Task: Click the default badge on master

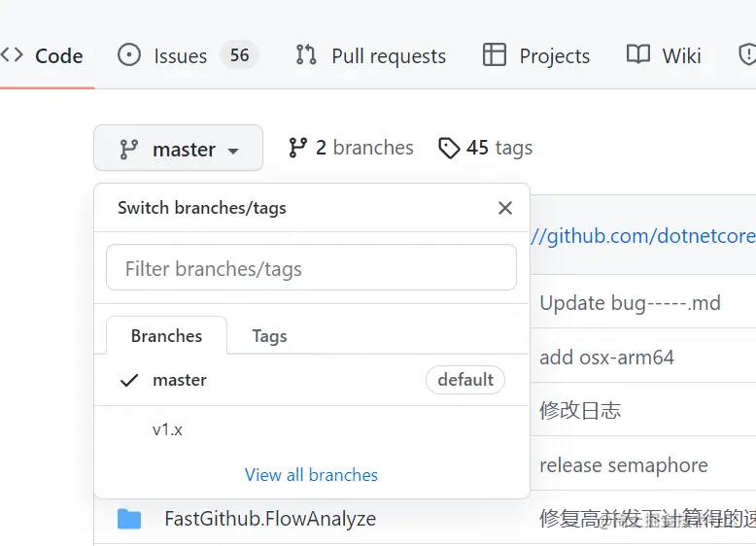Action: (x=465, y=380)
